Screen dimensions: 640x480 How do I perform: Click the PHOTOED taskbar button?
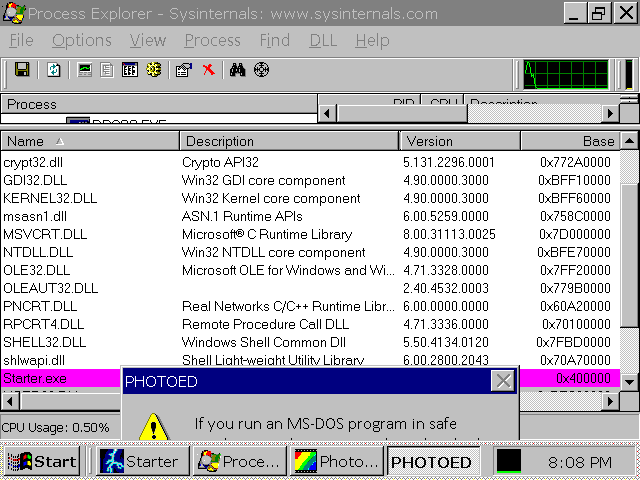point(433,462)
